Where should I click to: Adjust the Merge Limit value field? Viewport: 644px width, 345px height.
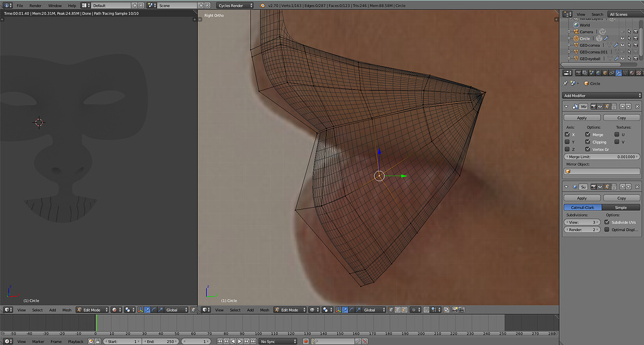pyautogui.click(x=602, y=157)
